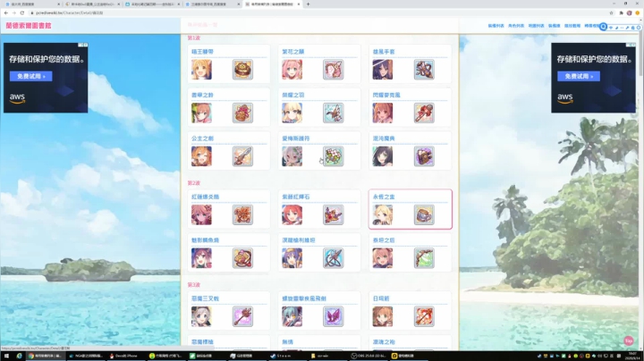The width and height of the screenshot is (644, 361).
Task: Go to the 蘭德索爾圖書館 site home logo
Action: (29, 25)
